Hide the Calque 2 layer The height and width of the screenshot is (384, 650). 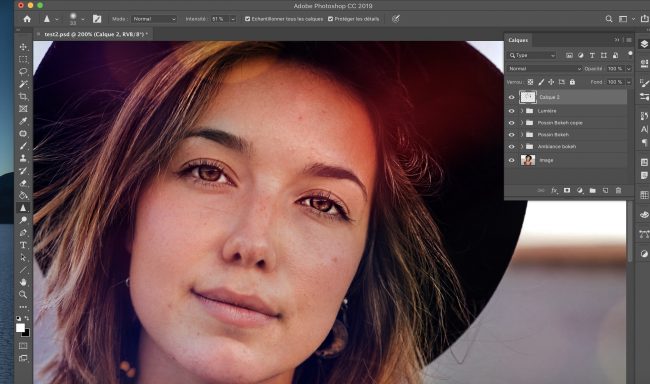click(511, 97)
